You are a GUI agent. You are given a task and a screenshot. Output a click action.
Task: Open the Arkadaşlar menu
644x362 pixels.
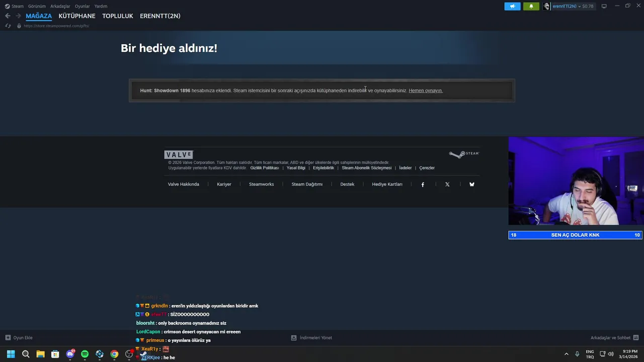pos(60,6)
